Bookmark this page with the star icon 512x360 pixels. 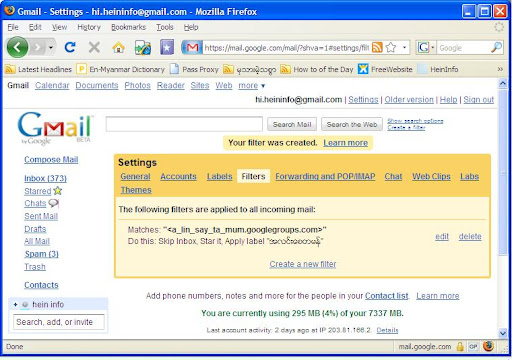391,48
